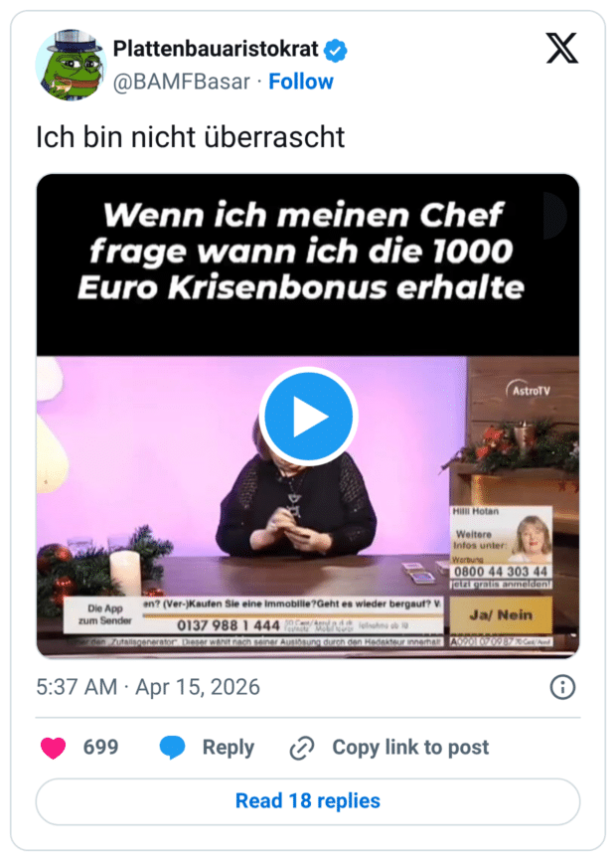Open the tweet info icon
Image resolution: width=616 pixels, height=861 pixels.
562,687
